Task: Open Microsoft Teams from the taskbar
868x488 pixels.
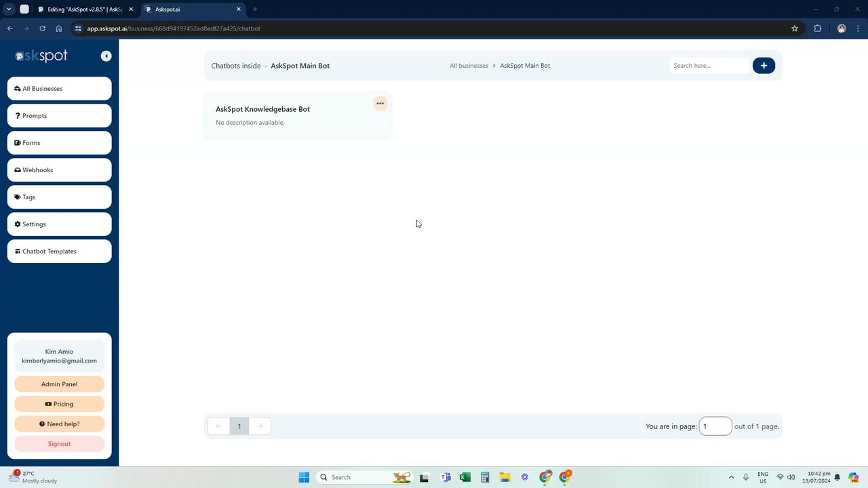Action: pos(446,477)
